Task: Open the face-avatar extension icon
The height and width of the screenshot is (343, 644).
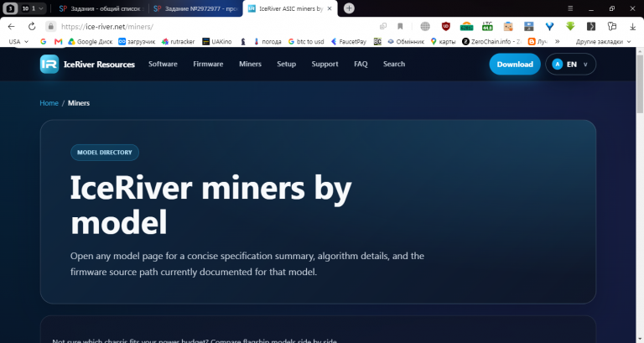Action: [508, 26]
